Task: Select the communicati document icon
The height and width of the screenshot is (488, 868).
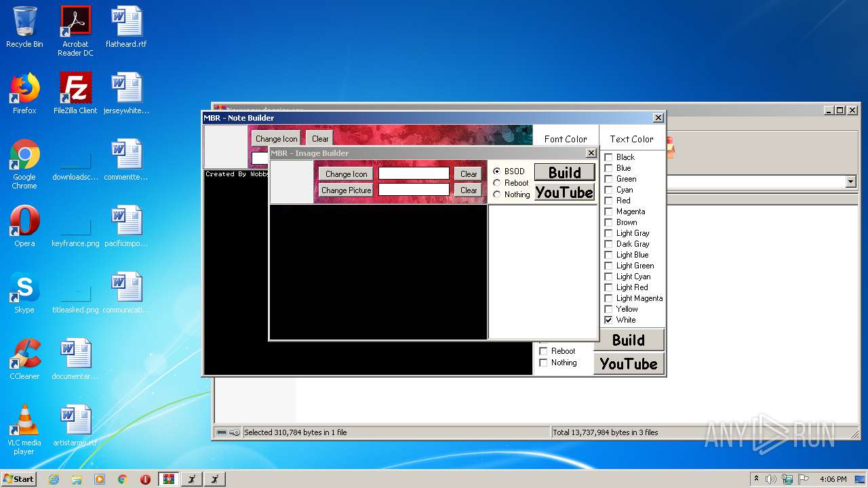Action: click(126, 293)
